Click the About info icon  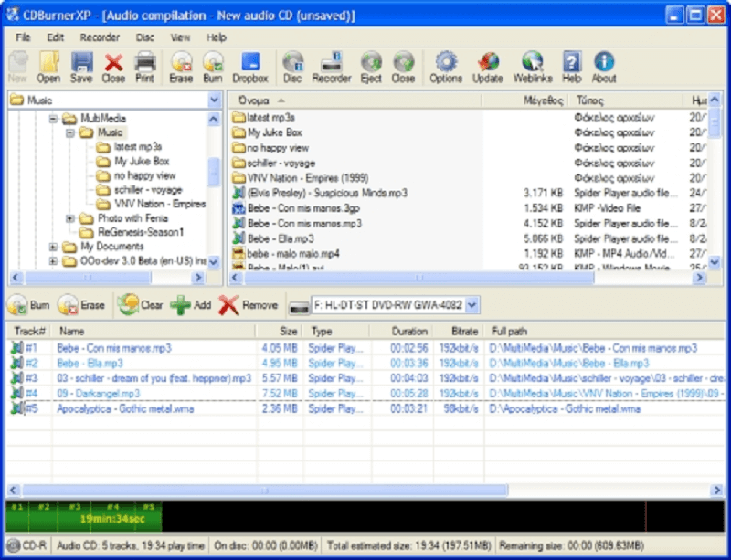(x=604, y=67)
